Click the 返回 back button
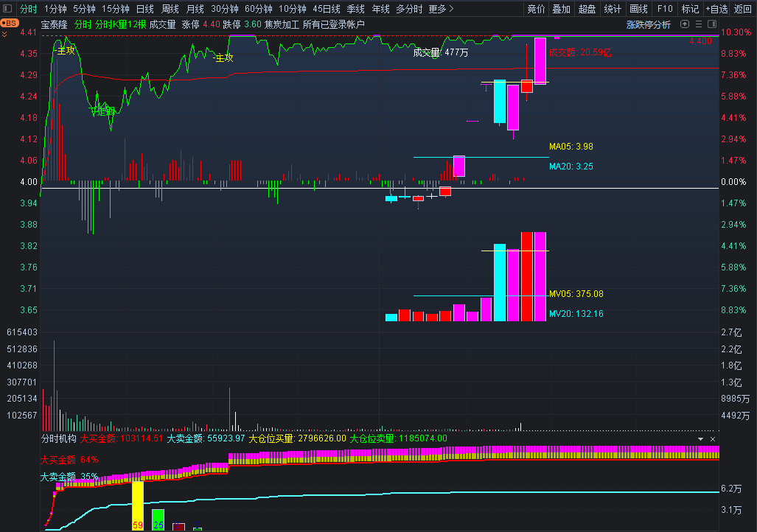757x532 pixels. tap(742, 9)
